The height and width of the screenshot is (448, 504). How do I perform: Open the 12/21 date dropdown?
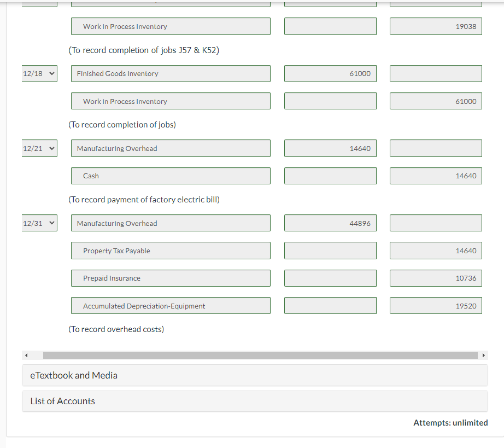click(39, 148)
